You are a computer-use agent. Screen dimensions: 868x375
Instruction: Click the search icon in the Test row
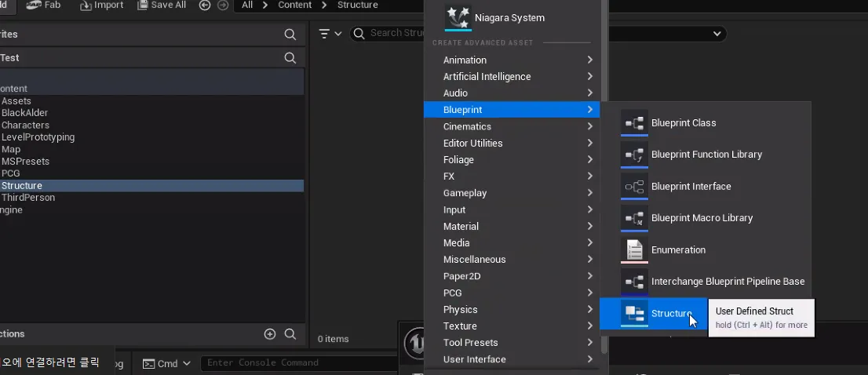[x=290, y=57]
